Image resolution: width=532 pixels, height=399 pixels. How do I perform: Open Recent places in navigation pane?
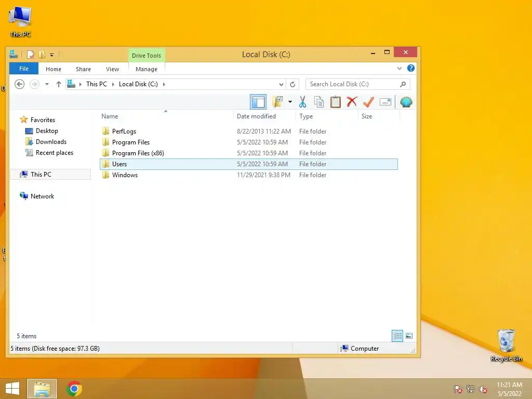54,153
